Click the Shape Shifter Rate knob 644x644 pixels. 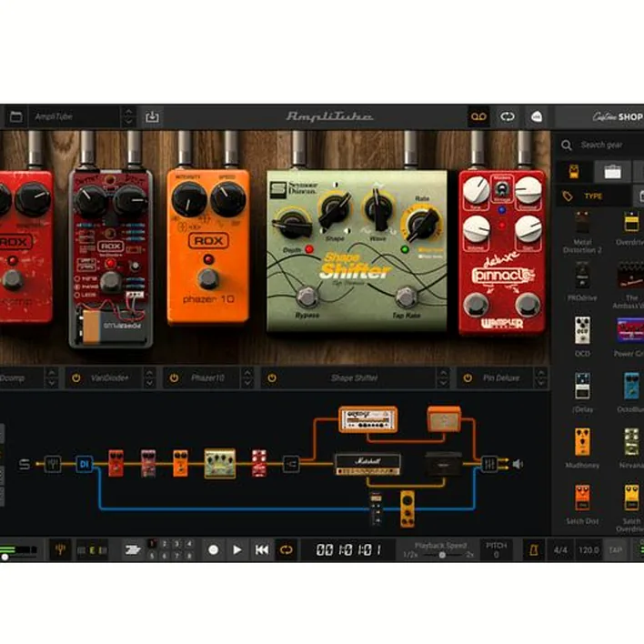click(422, 225)
